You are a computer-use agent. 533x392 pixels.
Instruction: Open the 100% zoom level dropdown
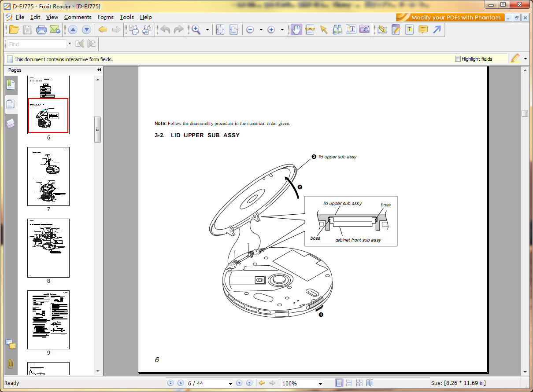click(x=320, y=384)
